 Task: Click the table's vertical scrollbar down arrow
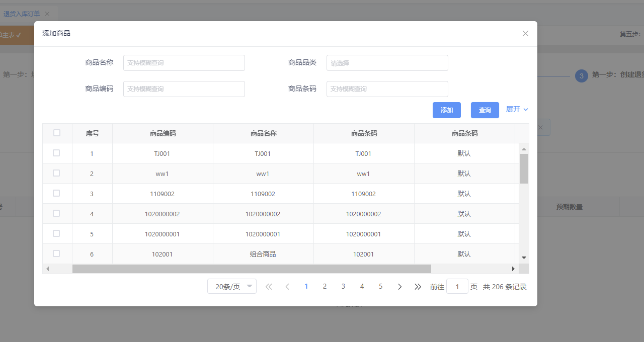pos(524,258)
